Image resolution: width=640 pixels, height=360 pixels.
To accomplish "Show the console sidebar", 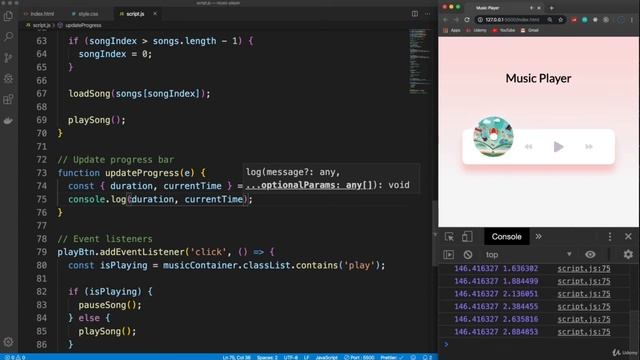I will click(x=449, y=255).
